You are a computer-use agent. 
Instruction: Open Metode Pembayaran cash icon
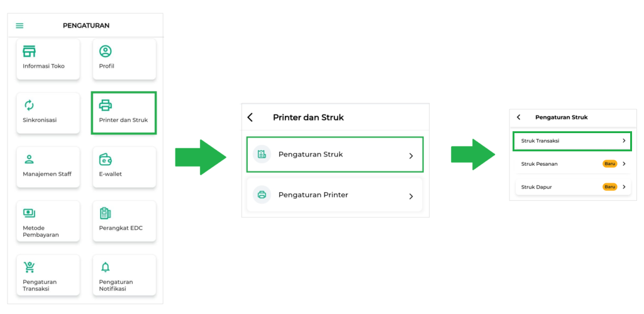coord(29,213)
